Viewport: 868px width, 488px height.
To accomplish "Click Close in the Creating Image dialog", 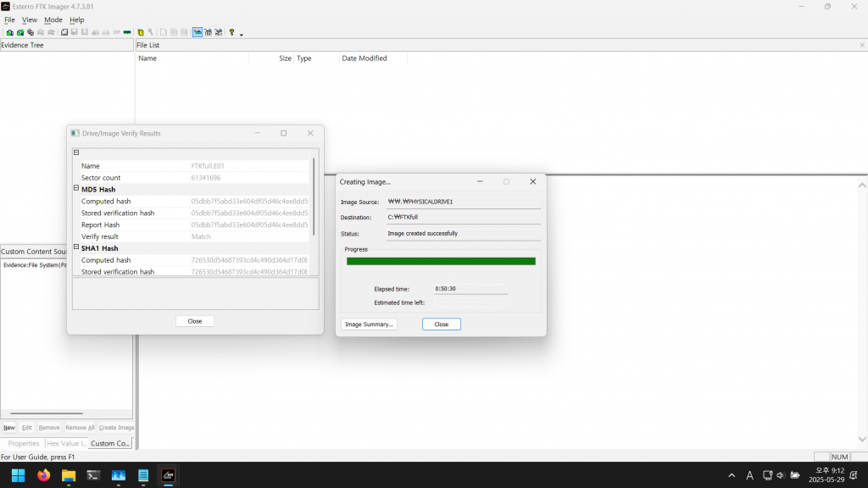I will pos(441,324).
